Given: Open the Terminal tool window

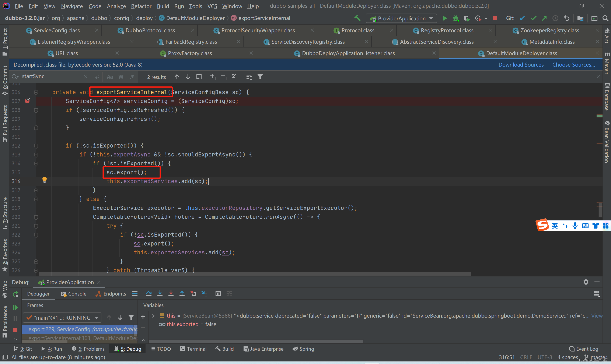Looking at the screenshot, I should tap(193, 349).
